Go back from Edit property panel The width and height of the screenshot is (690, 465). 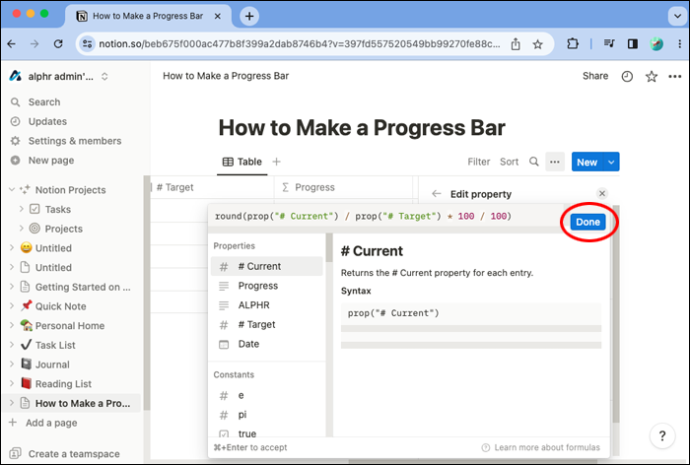(x=436, y=194)
